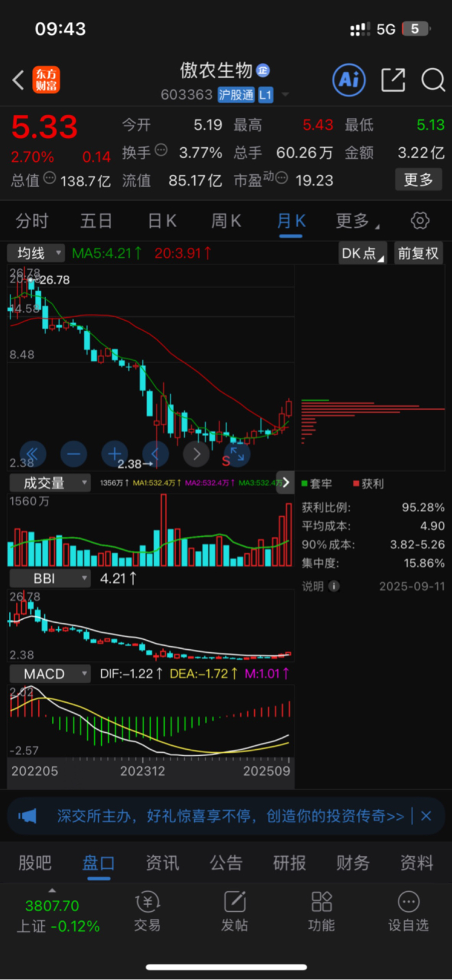This screenshot has width=452, height=980.
Task: Tap the 2025-09-11 date label
Action: pyautogui.click(x=412, y=586)
